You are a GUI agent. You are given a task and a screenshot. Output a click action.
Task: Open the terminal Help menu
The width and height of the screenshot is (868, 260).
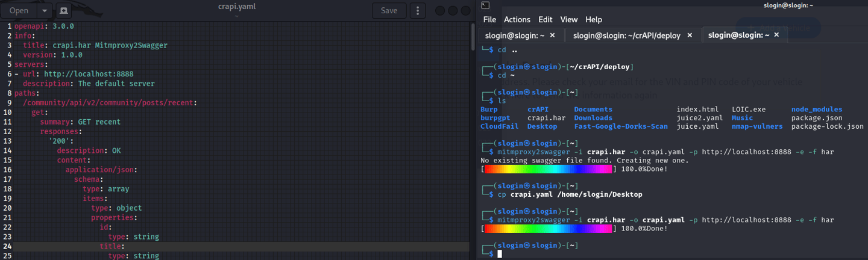(594, 20)
